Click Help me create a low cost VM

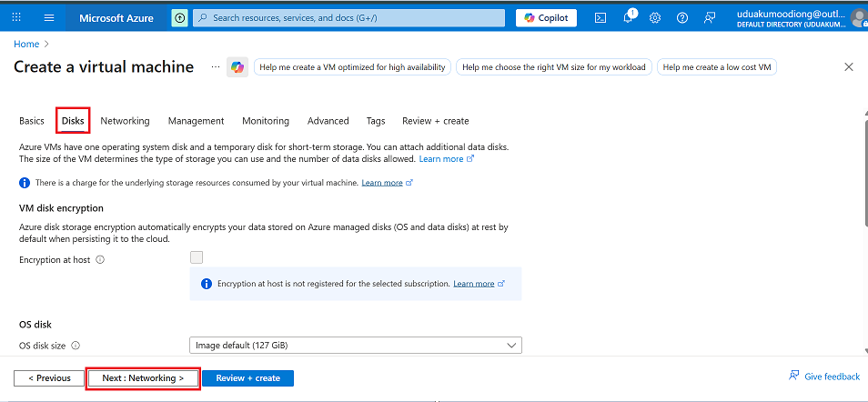pyautogui.click(x=717, y=67)
